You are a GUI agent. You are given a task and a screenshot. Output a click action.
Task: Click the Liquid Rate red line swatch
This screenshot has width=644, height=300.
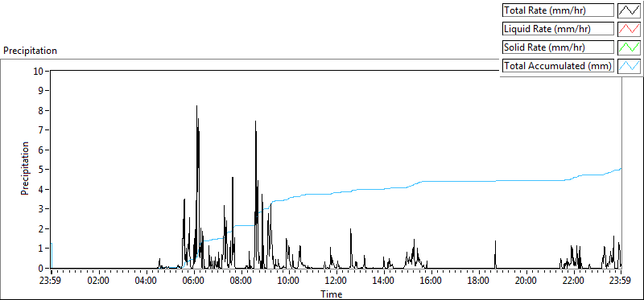click(629, 29)
